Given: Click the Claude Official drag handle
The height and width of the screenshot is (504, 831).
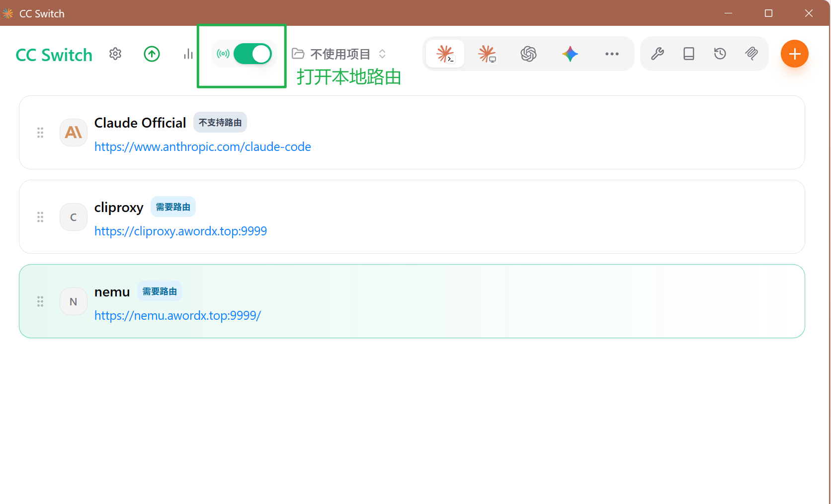Looking at the screenshot, I should coord(40,133).
